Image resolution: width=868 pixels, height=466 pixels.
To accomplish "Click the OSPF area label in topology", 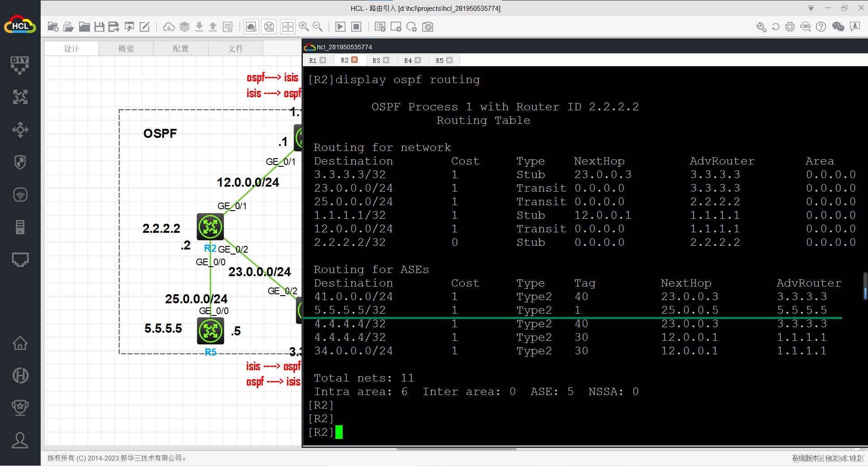I will [160, 134].
